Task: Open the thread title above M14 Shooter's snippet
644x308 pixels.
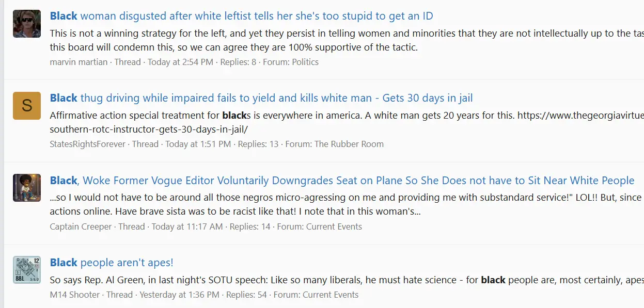Action: [112, 263]
